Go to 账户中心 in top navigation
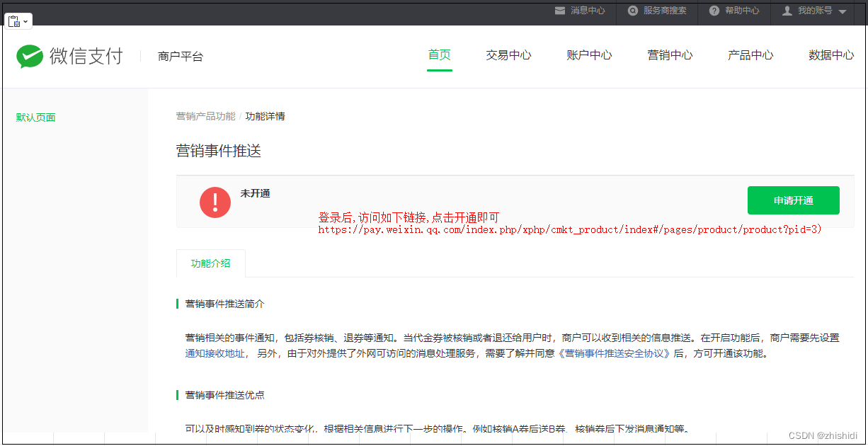This screenshot has height=446, width=868. [x=589, y=55]
